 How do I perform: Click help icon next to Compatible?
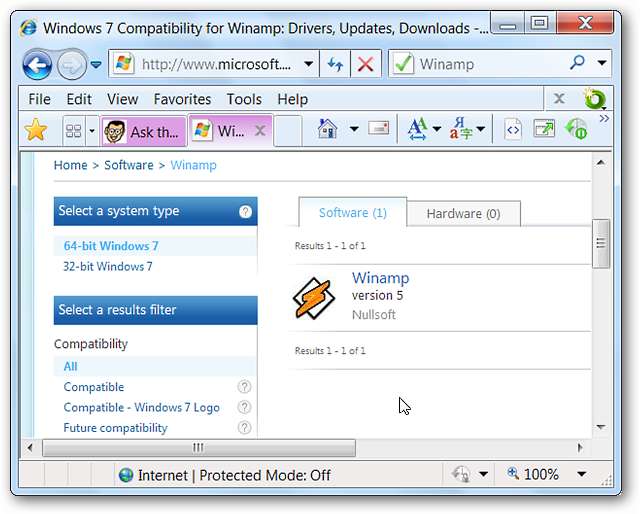click(244, 387)
